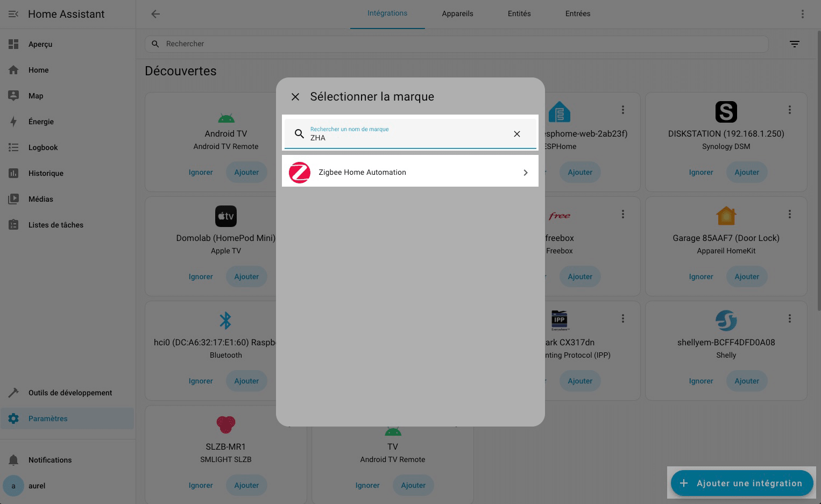Open the top-right overflow menu
Image resolution: width=821 pixels, height=504 pixels.
[x=802, y=14]
